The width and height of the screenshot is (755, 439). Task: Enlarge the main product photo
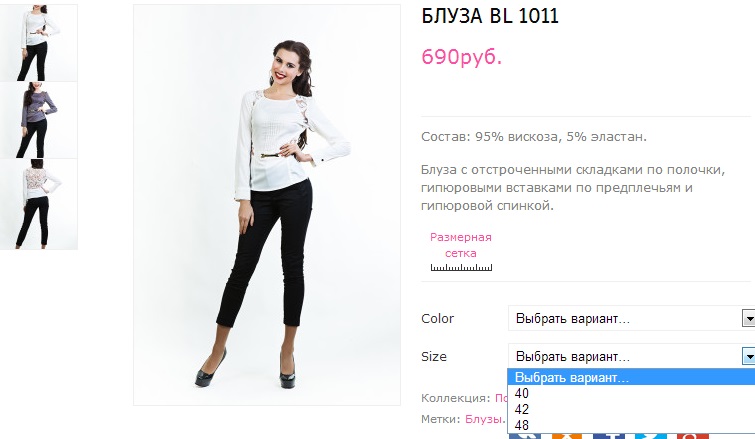tap(267, 205)
